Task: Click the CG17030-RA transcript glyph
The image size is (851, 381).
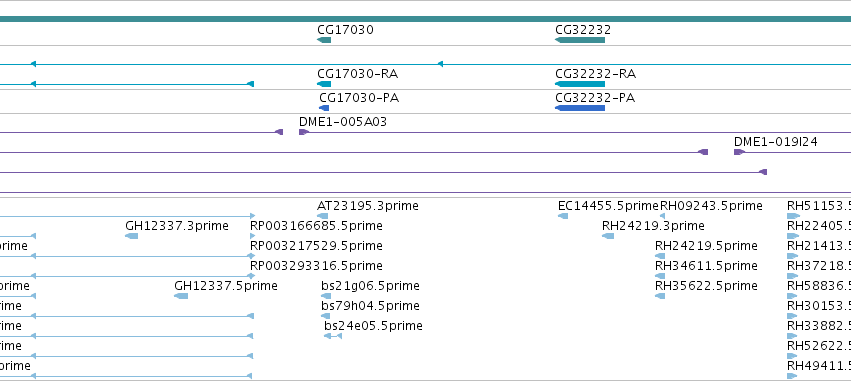Action: click(324, 84)
